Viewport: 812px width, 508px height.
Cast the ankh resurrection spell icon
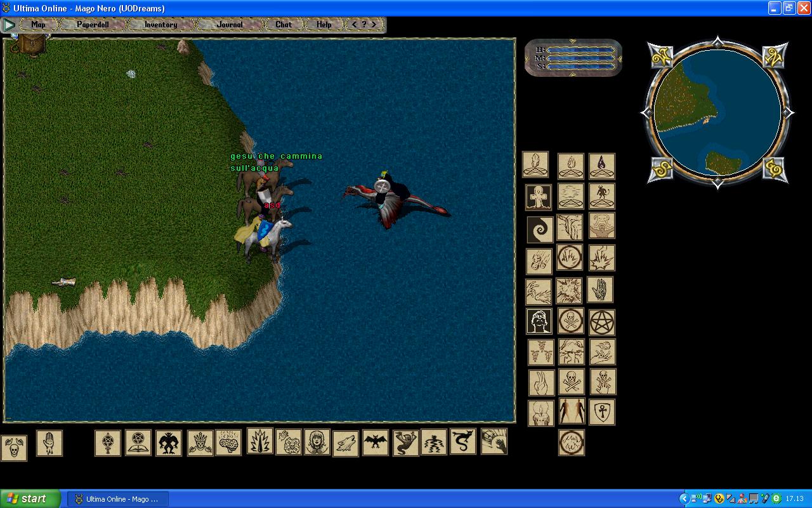[x=538, y=197]
